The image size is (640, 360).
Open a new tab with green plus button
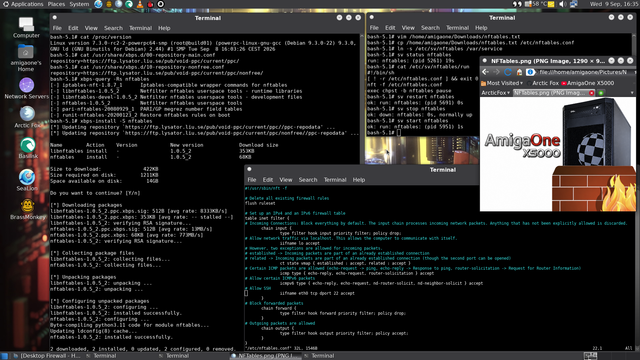pos(601,93)
